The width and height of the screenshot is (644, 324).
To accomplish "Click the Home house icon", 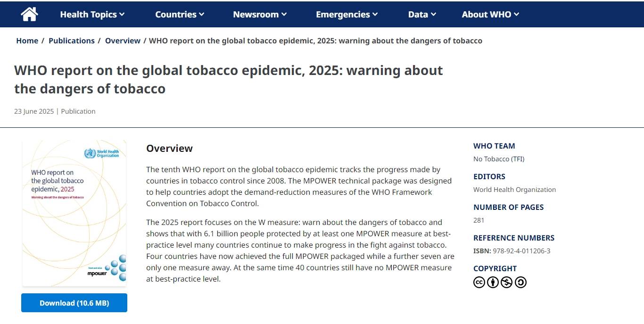I will tap(29, 14).
